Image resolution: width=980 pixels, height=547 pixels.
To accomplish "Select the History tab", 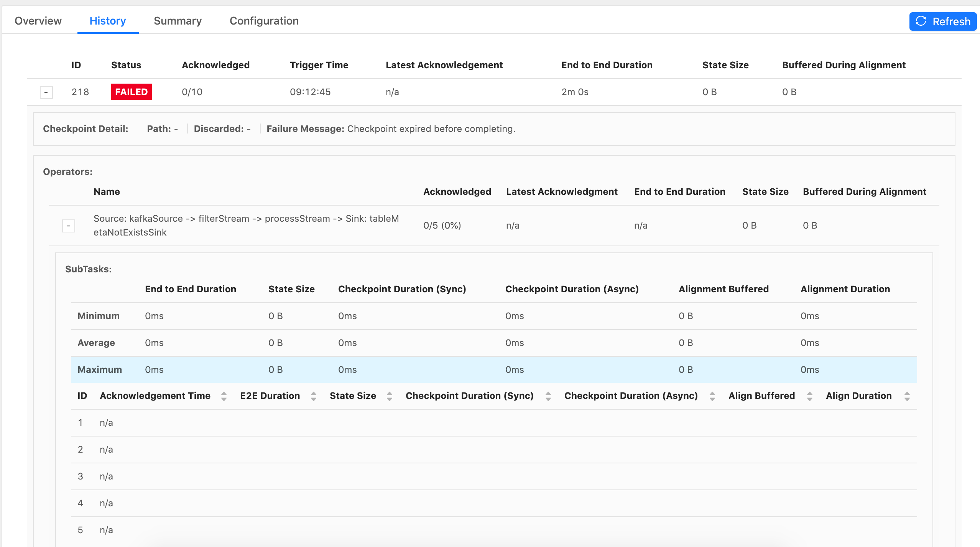I will [x=107, y=21].
